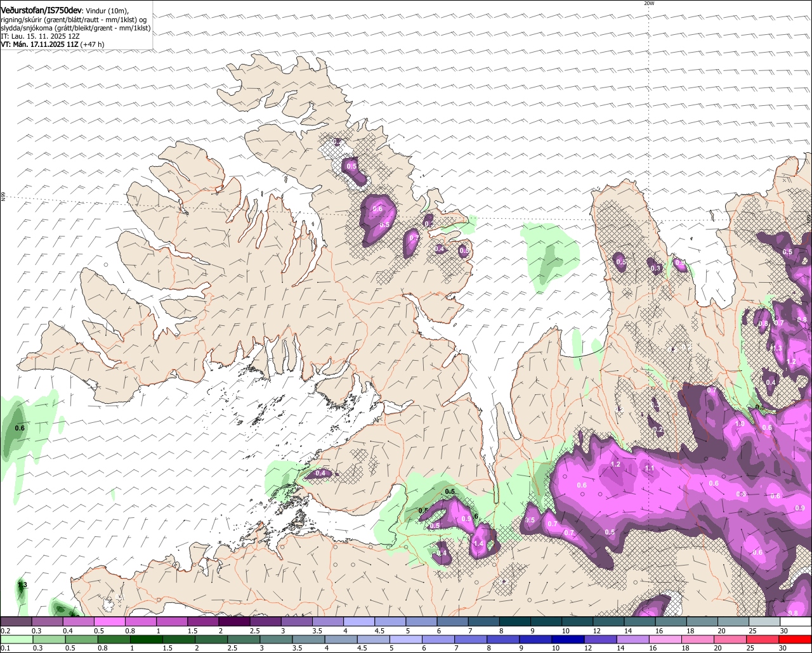The width and height of the screenshot is (812, 653).
Task: Pick the deep blue bottom-row swatch starting at 10
Action: (568, 639)
